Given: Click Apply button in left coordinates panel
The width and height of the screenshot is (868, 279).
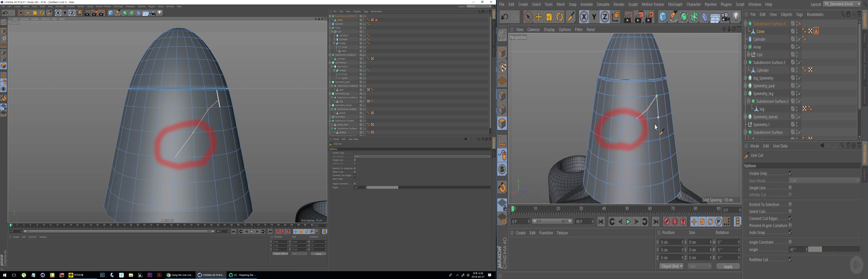Looking at the screenshot, I should point(318,254).
